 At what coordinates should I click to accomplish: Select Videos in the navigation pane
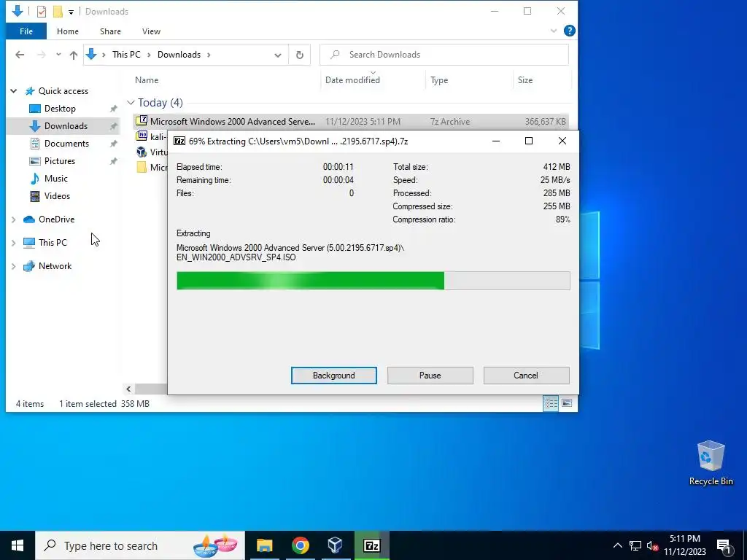point(57,196)
